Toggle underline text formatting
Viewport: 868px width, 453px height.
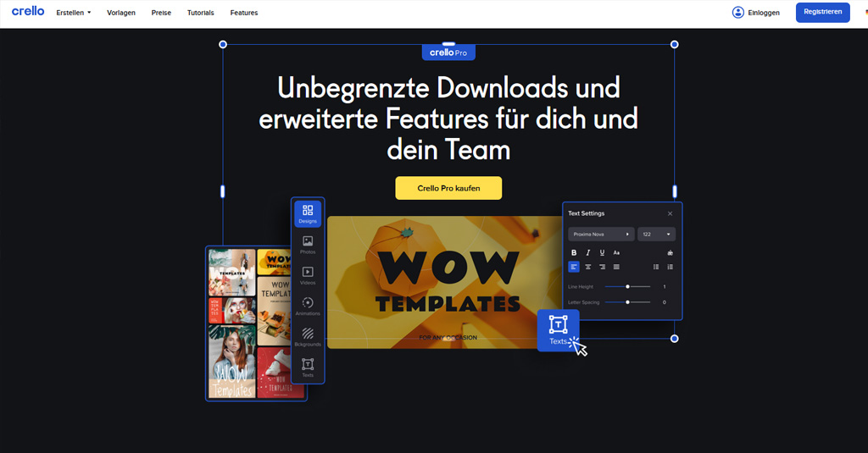pos(602,252)
